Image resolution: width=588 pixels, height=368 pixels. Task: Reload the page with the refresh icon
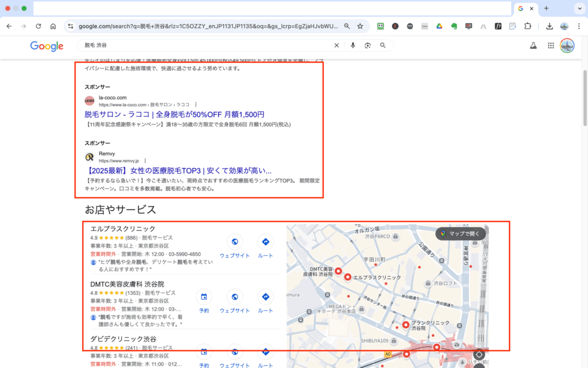pos(38,26)
